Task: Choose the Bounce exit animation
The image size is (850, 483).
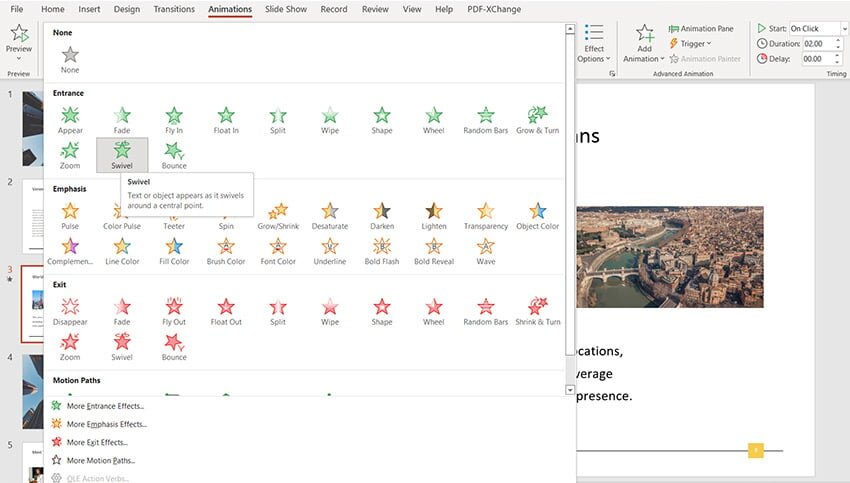Action: click(x=174, y=345)
